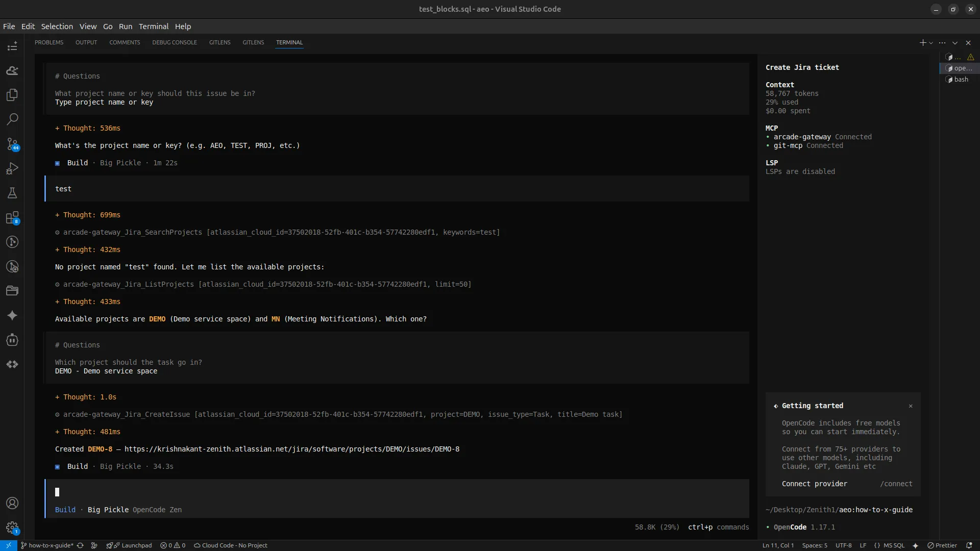Screen dimensions: 980x551
Task: Open the Selection menu
Action: pyautogui.click(x=57, y=27)
